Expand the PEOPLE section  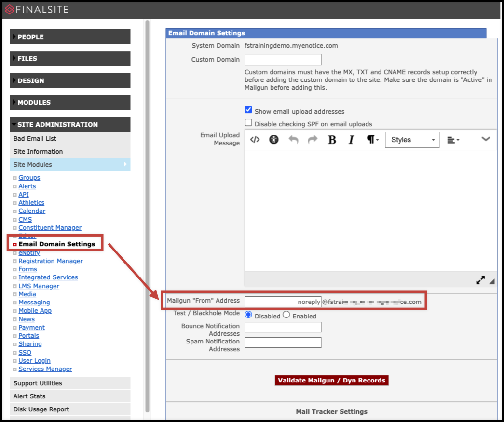coord(70,36)
